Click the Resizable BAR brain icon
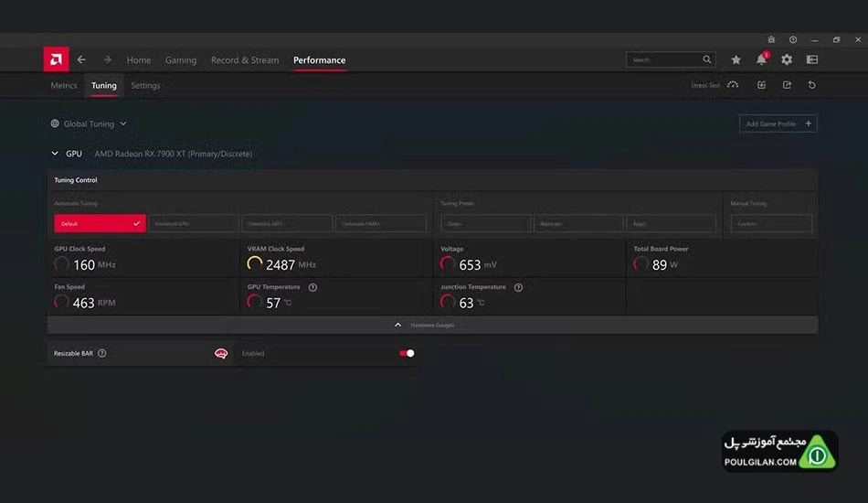This screenshot has width=868, height=503. click(x=221, y=353)
